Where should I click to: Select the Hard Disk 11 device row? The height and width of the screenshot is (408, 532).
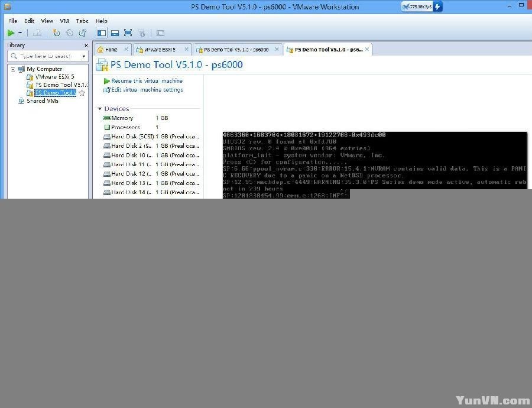(151, 164)
